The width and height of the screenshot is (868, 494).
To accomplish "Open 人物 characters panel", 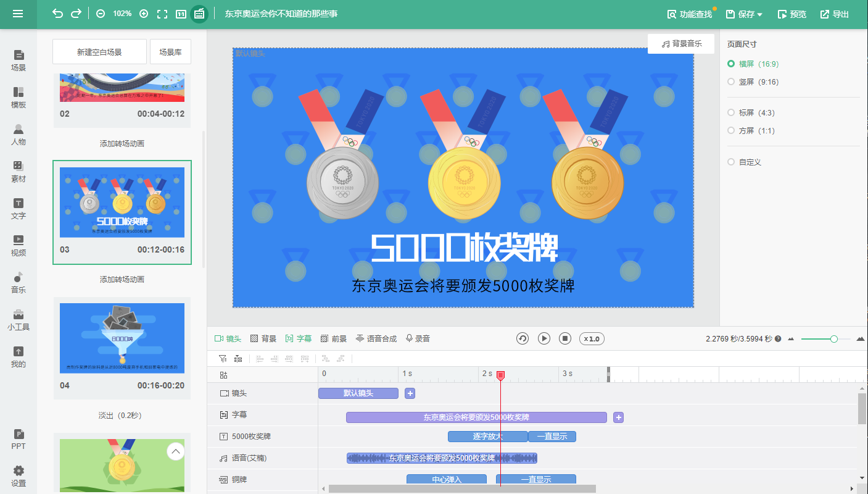I will tap(19, 135).
